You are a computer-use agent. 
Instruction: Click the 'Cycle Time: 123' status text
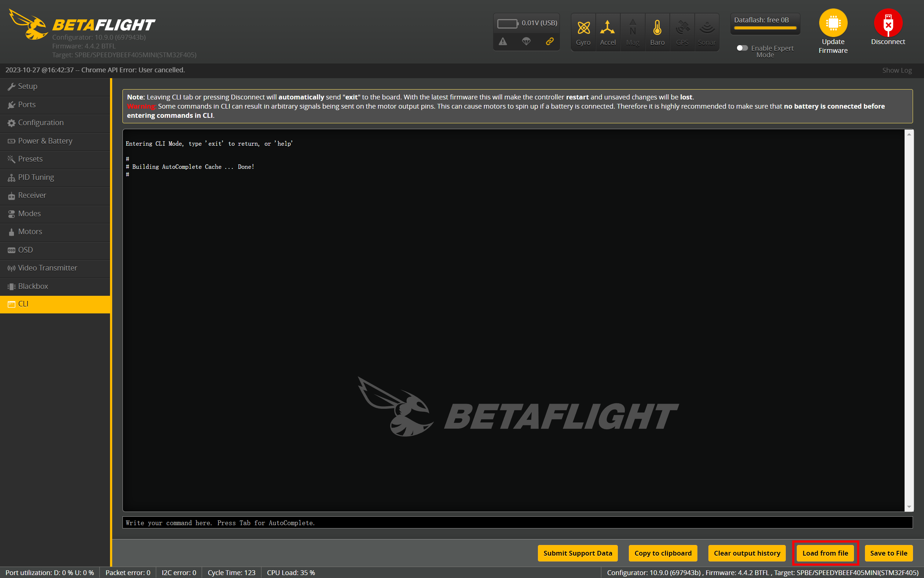coord(231,572)
